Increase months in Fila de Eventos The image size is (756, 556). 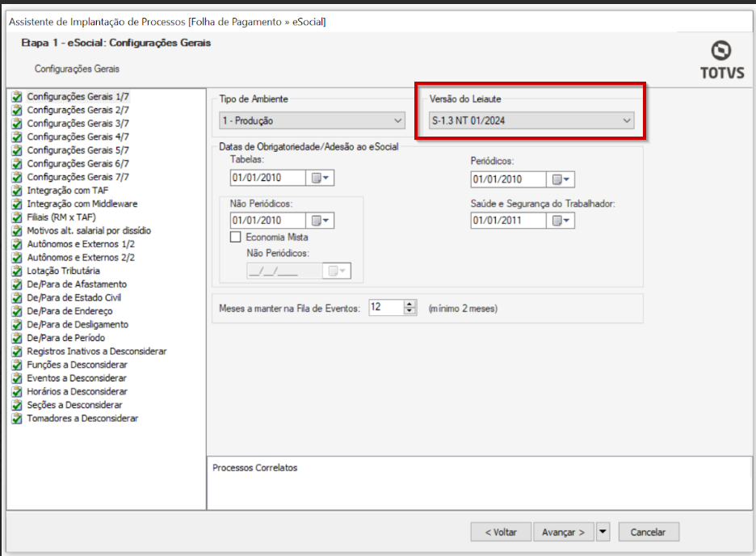[409, 304]
